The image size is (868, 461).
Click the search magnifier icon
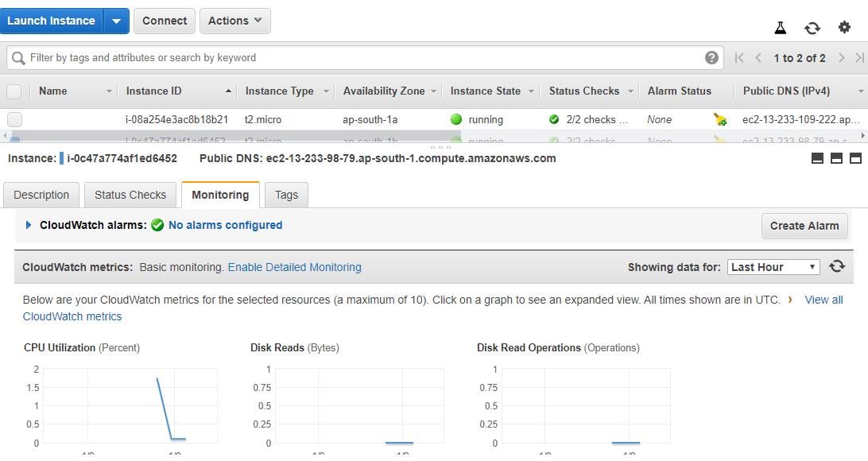point(18,58)
